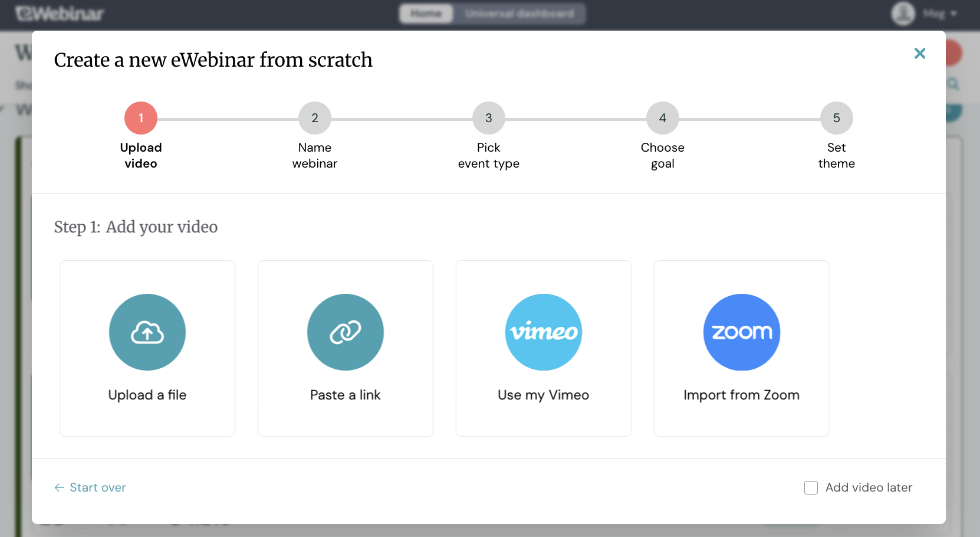
Task: Click step 5 Set theme circle
Action: (836, 117)
